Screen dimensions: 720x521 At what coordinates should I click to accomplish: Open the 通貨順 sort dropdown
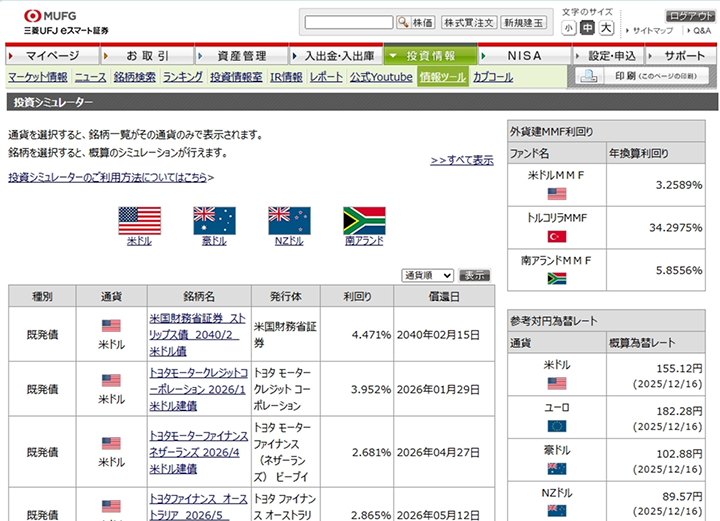click(x=428, y=275)
